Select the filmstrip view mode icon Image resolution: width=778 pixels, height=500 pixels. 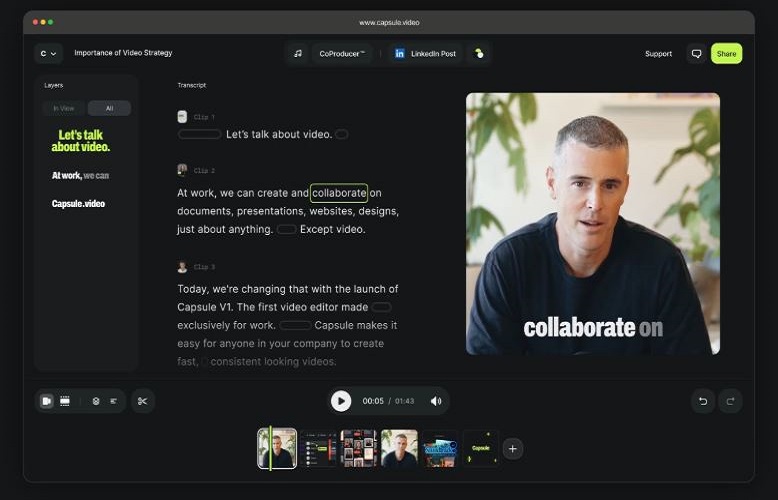[65, 401]
